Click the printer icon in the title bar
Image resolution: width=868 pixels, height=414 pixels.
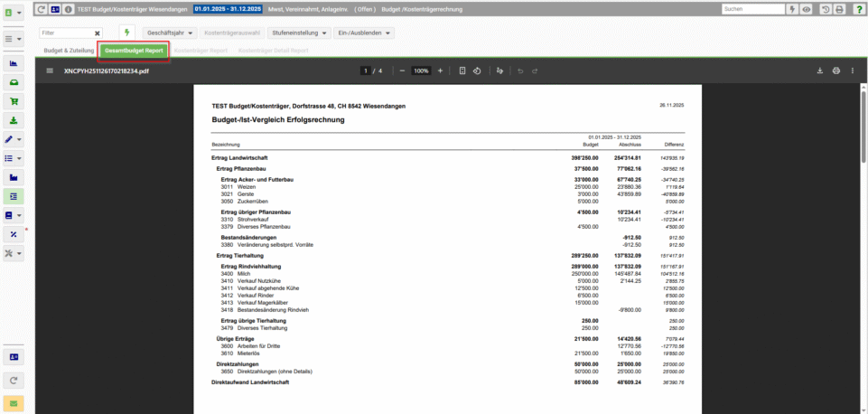pyautogui.click(x=839, y=9)
